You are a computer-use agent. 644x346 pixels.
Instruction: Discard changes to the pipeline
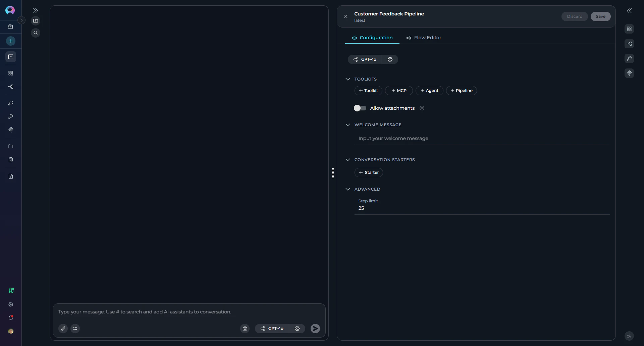tap(574, 16)
